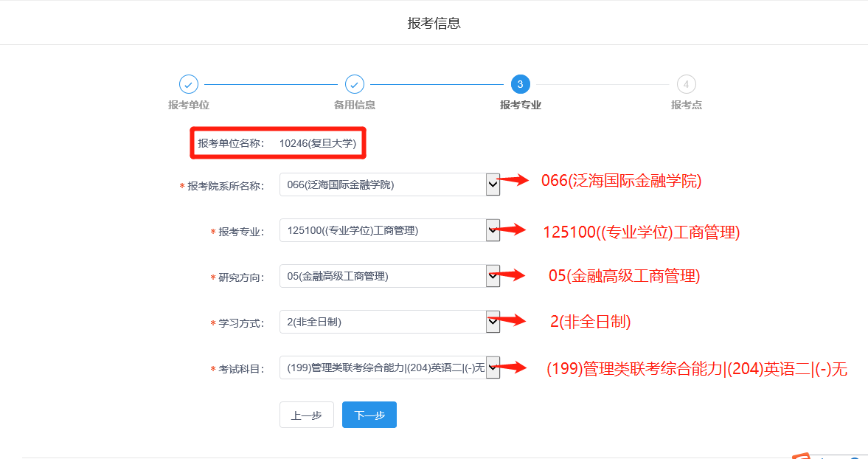Expand the 学习方式 dropdown showing 非全日制
868x459 pixels.
tap(389, 322)
